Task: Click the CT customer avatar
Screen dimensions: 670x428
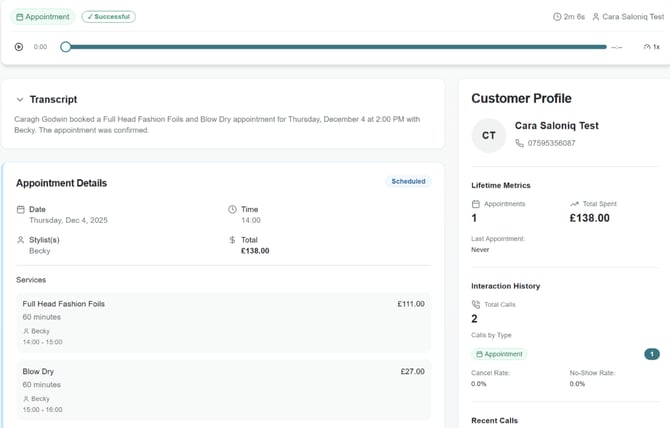Action: click(489, 135)
